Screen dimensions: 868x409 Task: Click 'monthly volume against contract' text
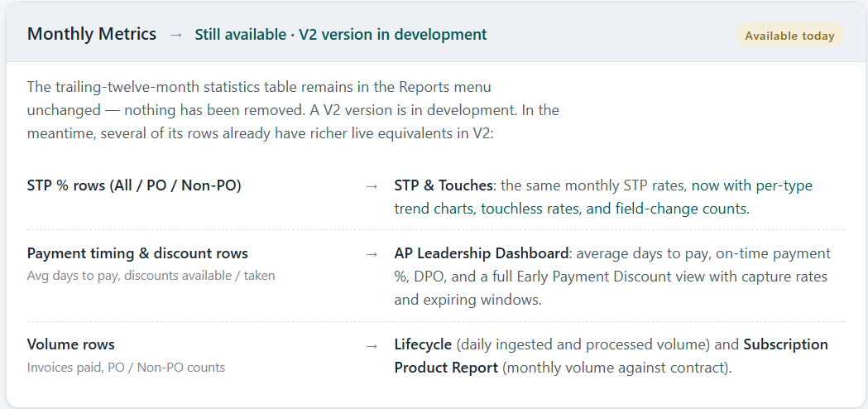click(x=616, y=368)
